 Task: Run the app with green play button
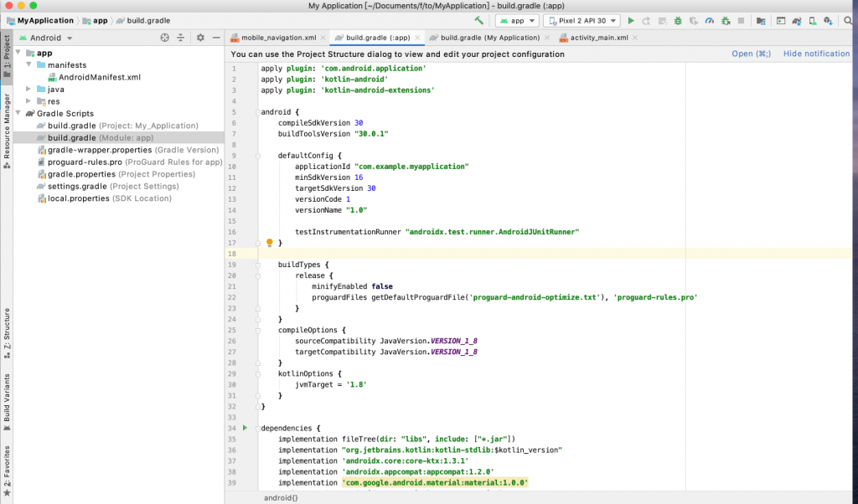tap(631, 20)
